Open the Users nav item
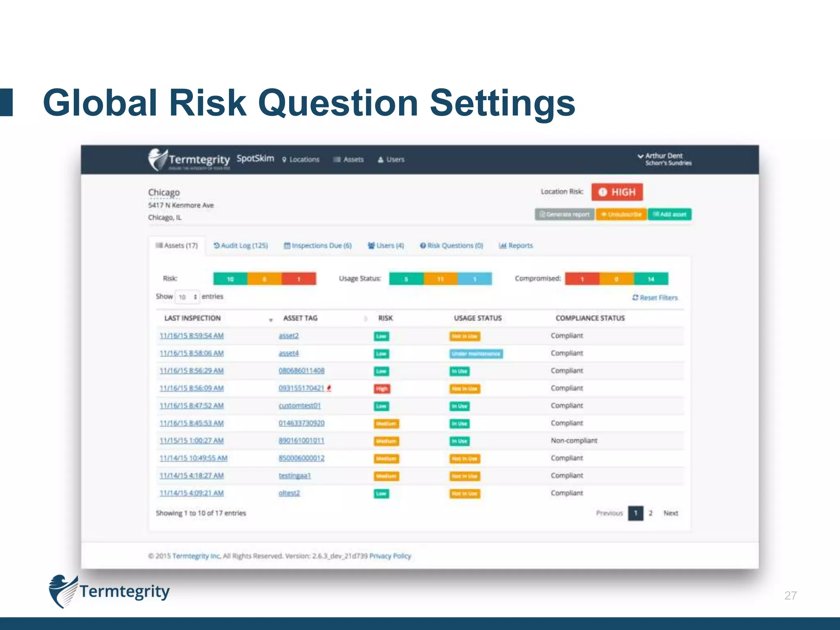Screen dimensions: 840x630 pyautogui.click(x=391, y=160)
